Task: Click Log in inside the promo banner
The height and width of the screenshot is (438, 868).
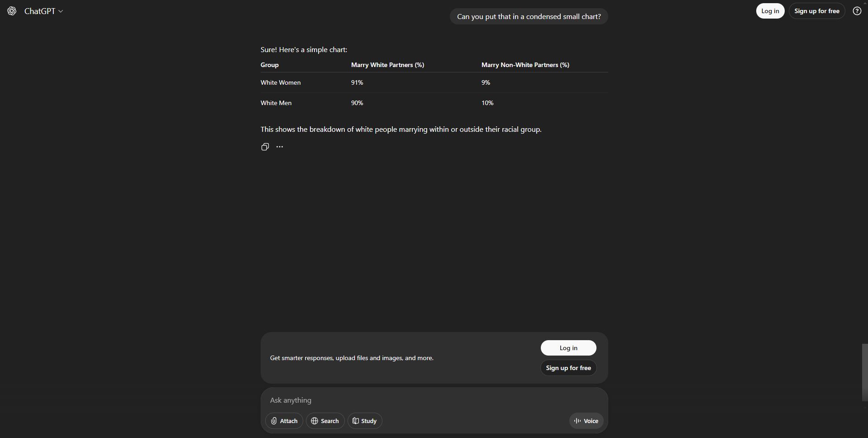Action: tap(568, 348)
